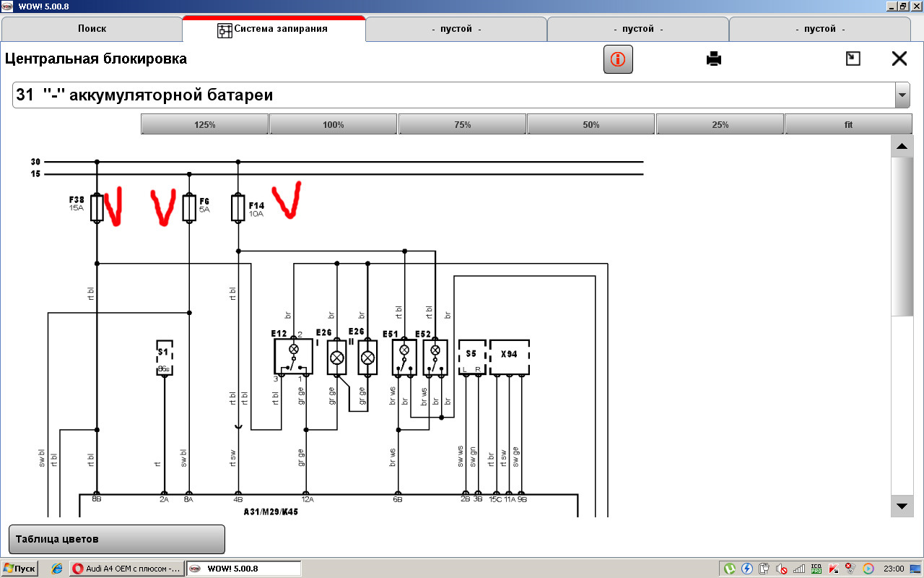Open the second пустой tab
This screenshot has width=924, height=578.
tap(637, 29)
